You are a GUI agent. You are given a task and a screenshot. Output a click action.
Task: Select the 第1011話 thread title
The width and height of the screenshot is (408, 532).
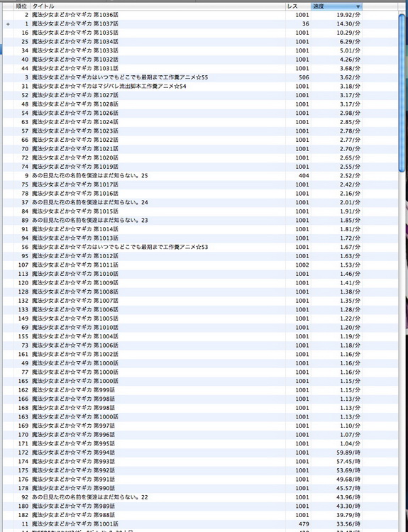click(75, 265)
